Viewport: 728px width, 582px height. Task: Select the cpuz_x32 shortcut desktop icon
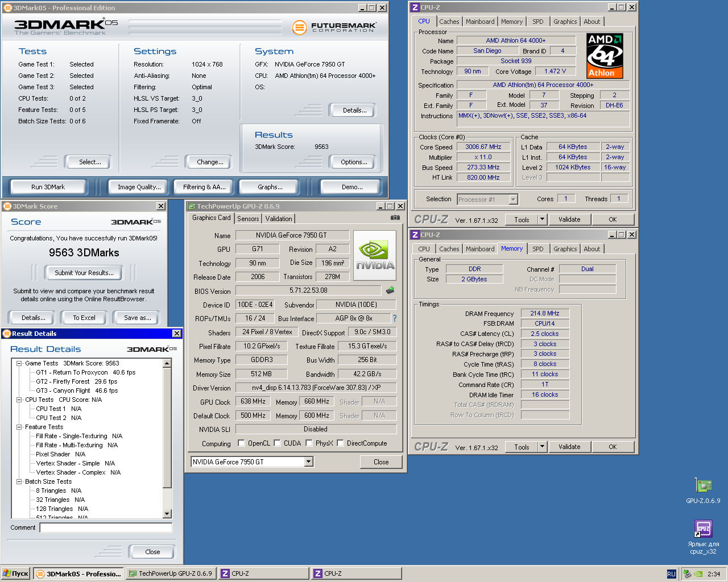pyautogui.click(x=704, y=537)
